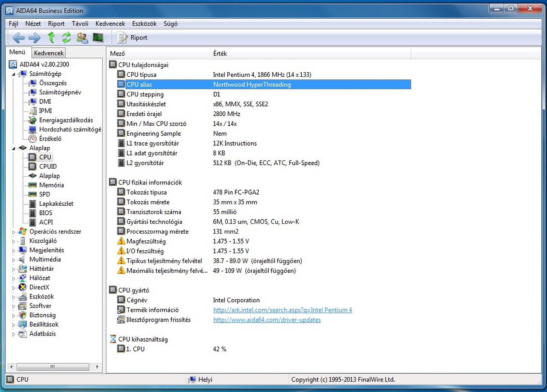Click the BIOS chip icon
The image size is (547, 392).
click(32, 213)
